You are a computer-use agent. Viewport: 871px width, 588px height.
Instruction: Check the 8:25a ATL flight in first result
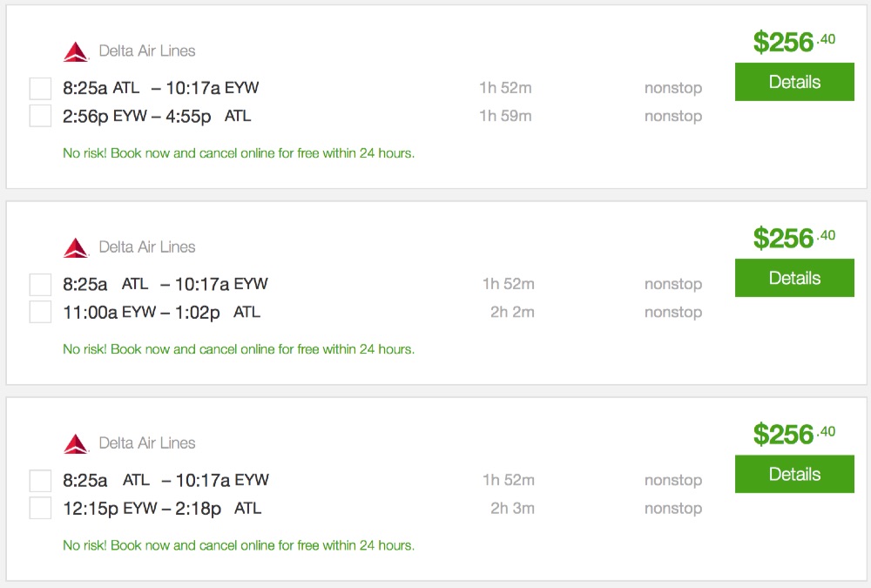coord(40,88)
